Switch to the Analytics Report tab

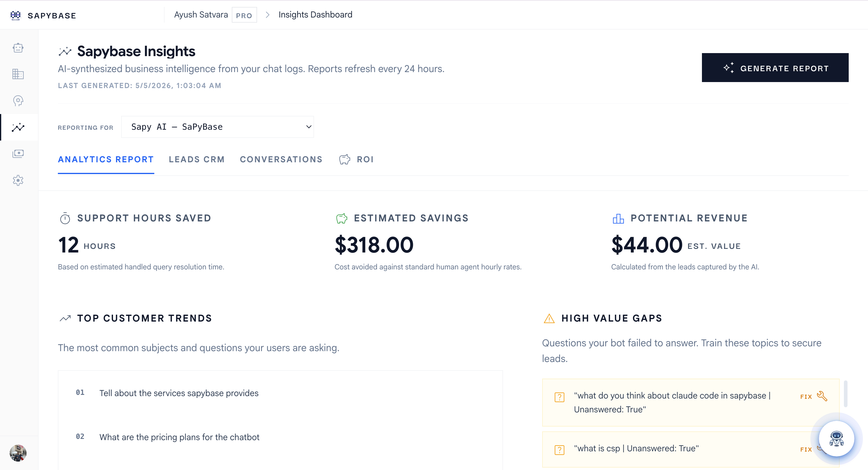[106, 160]
